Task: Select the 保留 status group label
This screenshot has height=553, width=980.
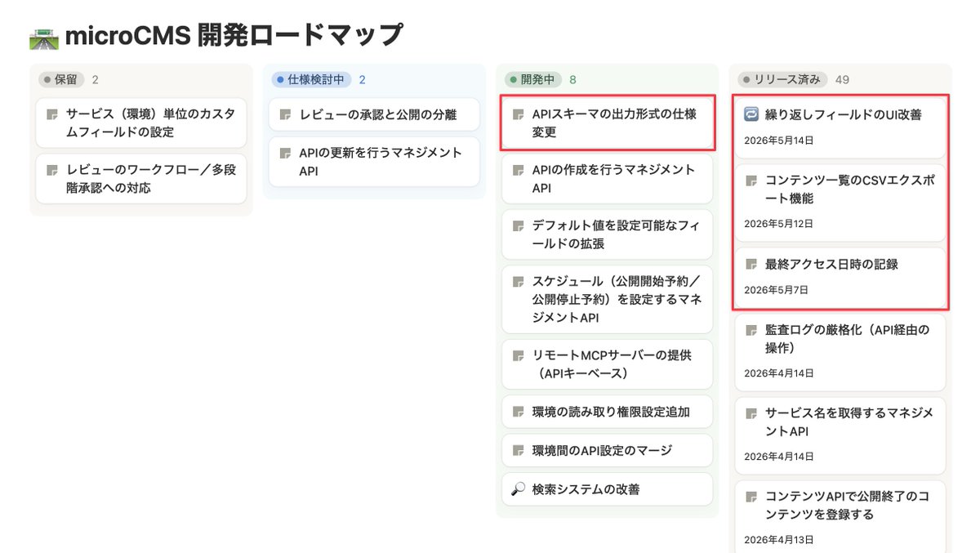Action: pos(61,79)
